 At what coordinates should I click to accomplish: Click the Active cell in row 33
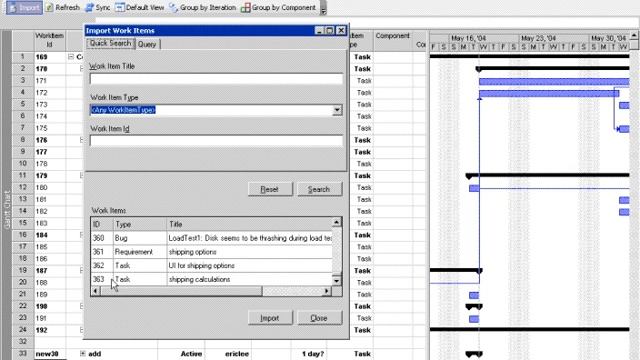[x=181, y=354]
